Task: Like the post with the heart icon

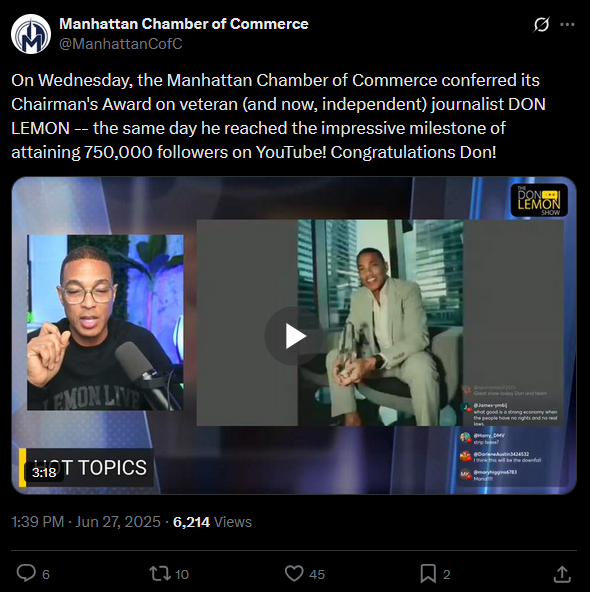Action: [294, 573]
